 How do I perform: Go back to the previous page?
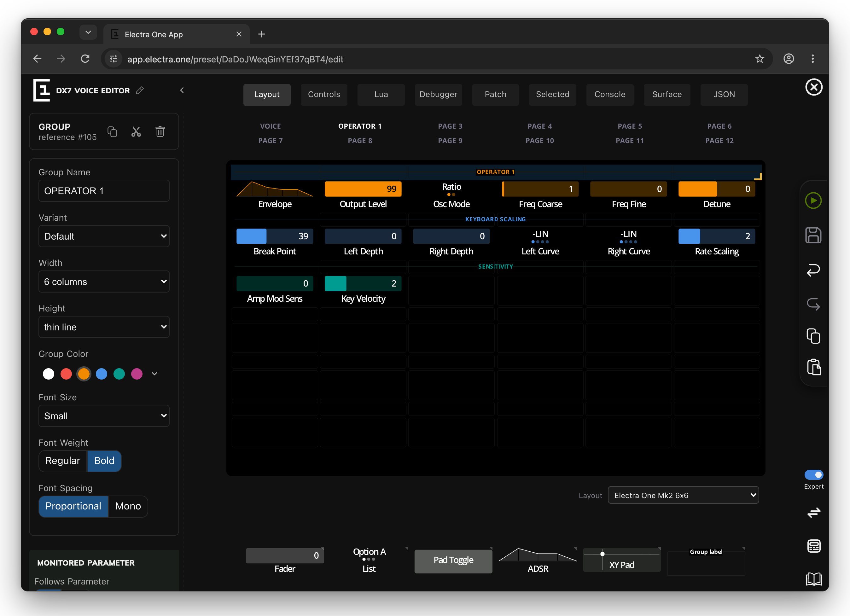tap(37, 59)
